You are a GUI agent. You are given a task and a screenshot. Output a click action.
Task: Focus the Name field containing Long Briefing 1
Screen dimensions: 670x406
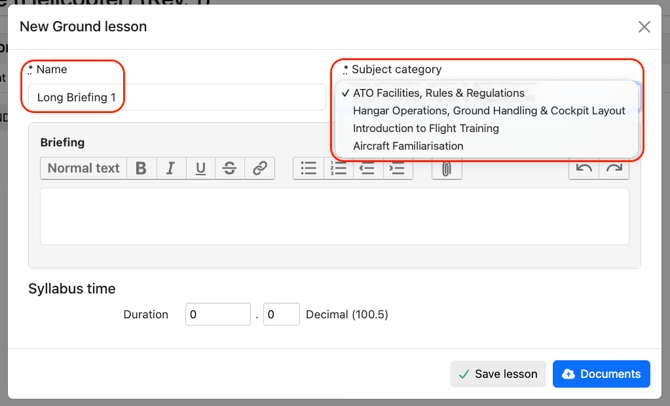pyautogui.click(x=177, y=97)
